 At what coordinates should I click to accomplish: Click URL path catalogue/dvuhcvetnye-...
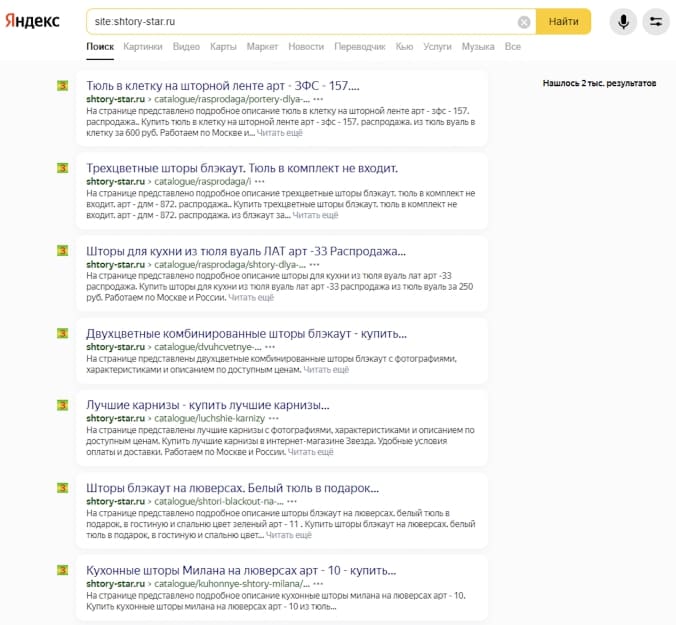click(208, 347)
